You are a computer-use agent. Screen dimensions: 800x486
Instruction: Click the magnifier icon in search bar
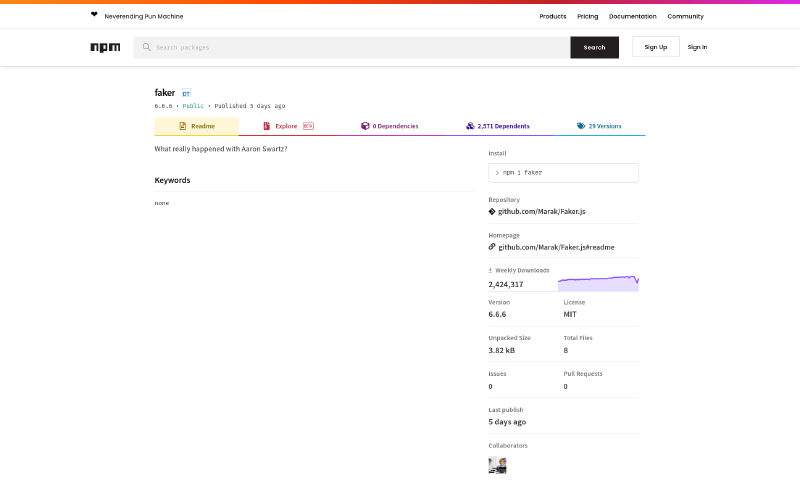coord(146,47)
